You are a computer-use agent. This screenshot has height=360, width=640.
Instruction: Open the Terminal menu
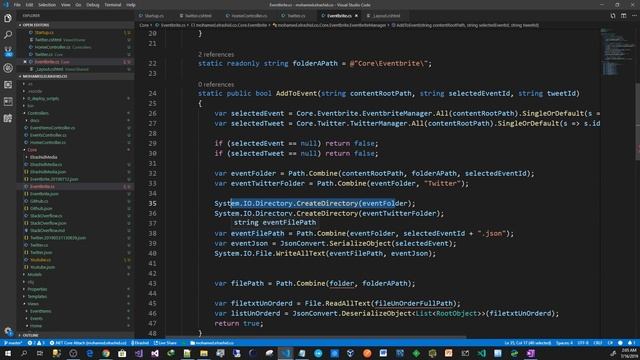click(113, 5)
